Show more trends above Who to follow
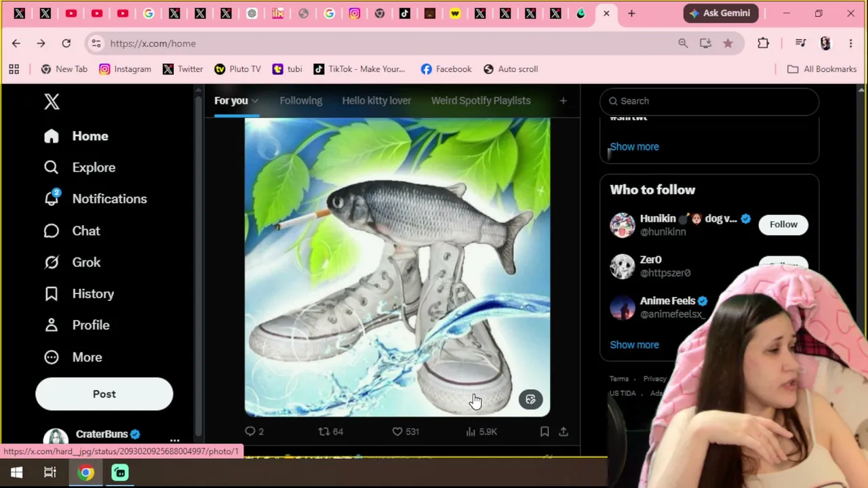 634,146
